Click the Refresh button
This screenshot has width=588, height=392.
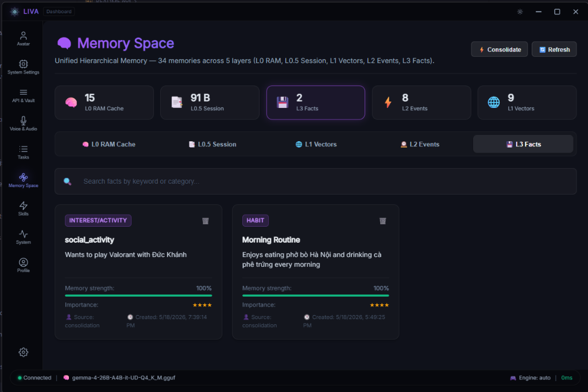pyautogui.click(x=554, y=49)
